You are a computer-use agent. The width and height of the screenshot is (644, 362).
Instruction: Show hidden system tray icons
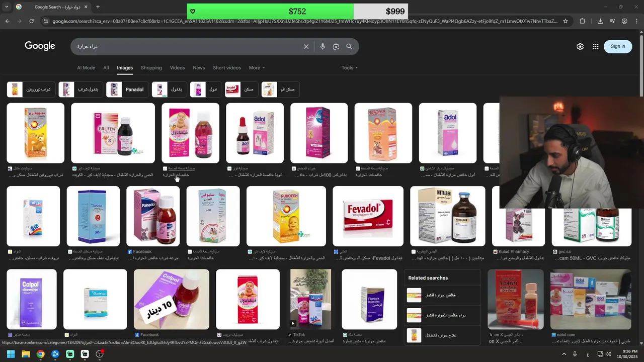coord(564,354)
